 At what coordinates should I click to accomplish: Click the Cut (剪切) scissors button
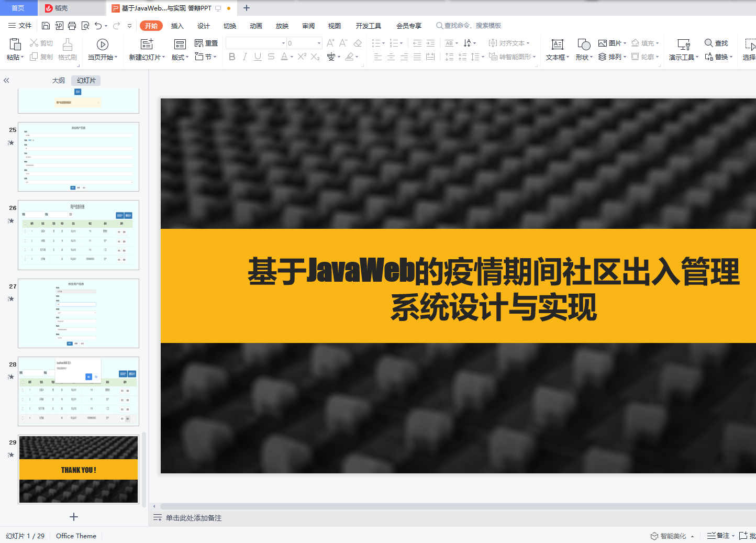[x=41, y=43]
